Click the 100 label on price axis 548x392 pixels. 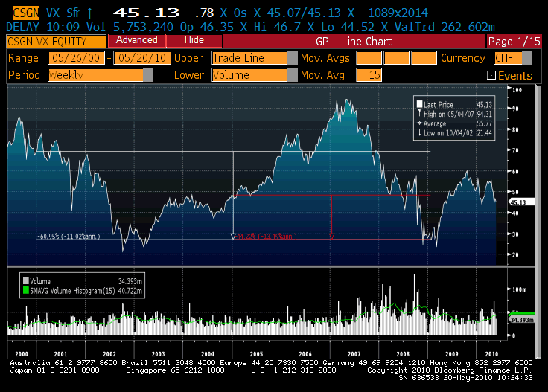click(x=517, y=90)
